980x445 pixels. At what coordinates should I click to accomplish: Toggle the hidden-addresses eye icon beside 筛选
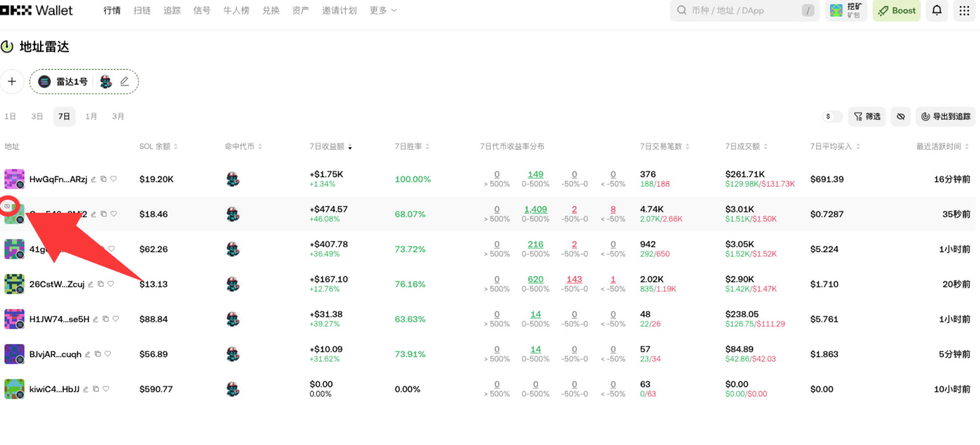(901, 116)
